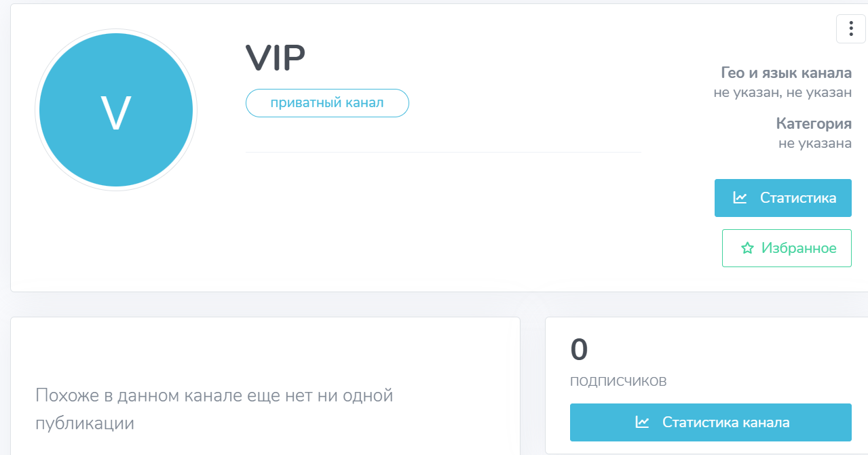Click the подписчиков label

coord(618,381)
